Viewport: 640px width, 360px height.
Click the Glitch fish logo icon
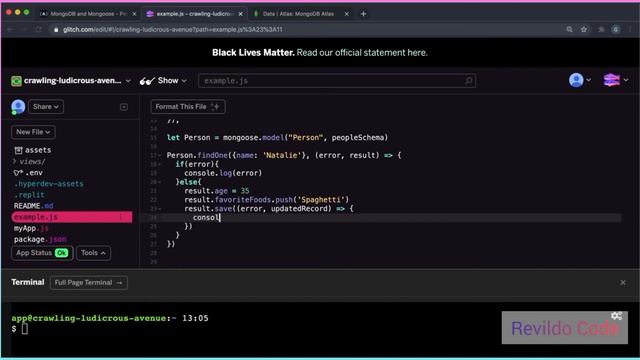(611, 80)
